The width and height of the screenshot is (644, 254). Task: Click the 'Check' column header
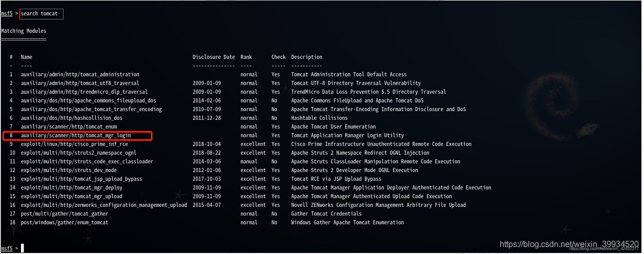tap(278, 57)
